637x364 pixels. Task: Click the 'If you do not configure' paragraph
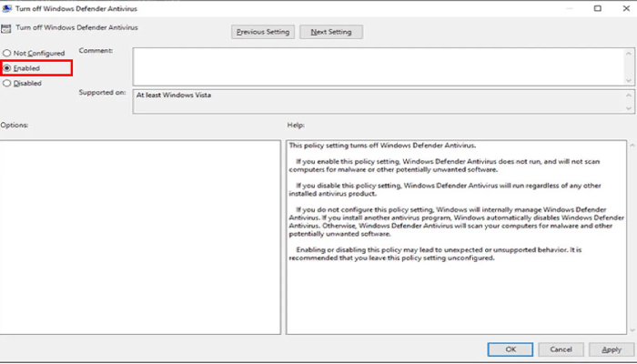(457, 221)
